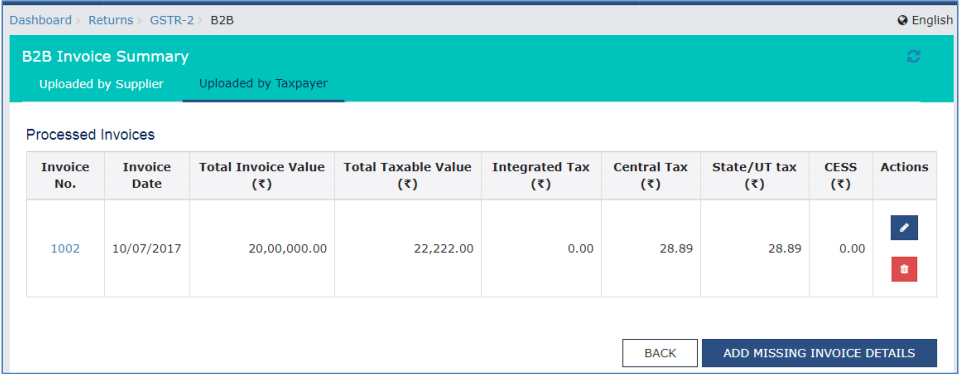Click Total Taxable Value column header
The width and height of the screenshot is (960, 374).
(x=408, y=176)
